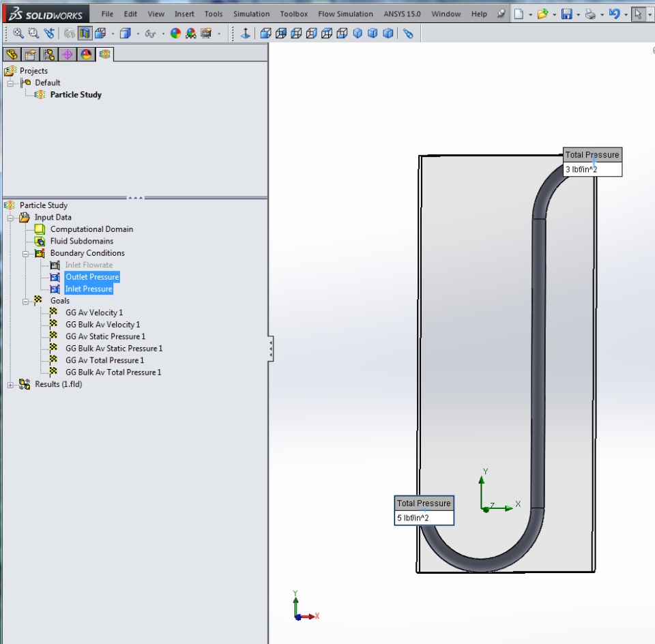The width and height of the screenshot is (655, 644).
Task: Open the Hide/Show Items dropdown arrow
Action: tap(163, 33)
